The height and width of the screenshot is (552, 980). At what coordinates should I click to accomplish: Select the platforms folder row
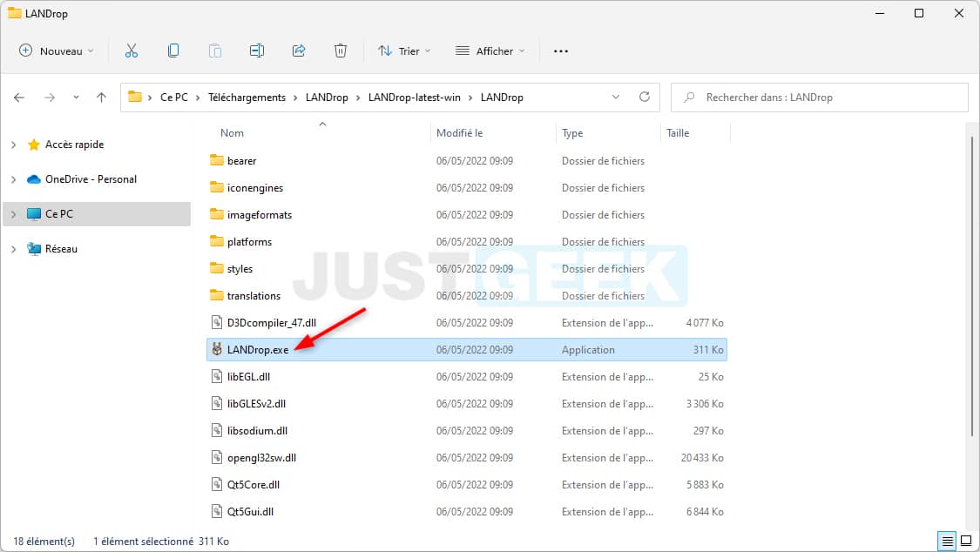click(466, 242)
